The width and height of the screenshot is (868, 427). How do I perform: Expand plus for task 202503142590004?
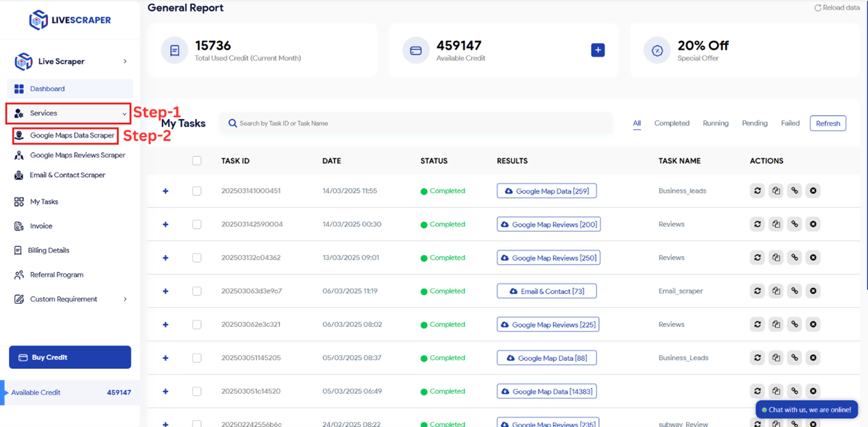tap(165, 224)
